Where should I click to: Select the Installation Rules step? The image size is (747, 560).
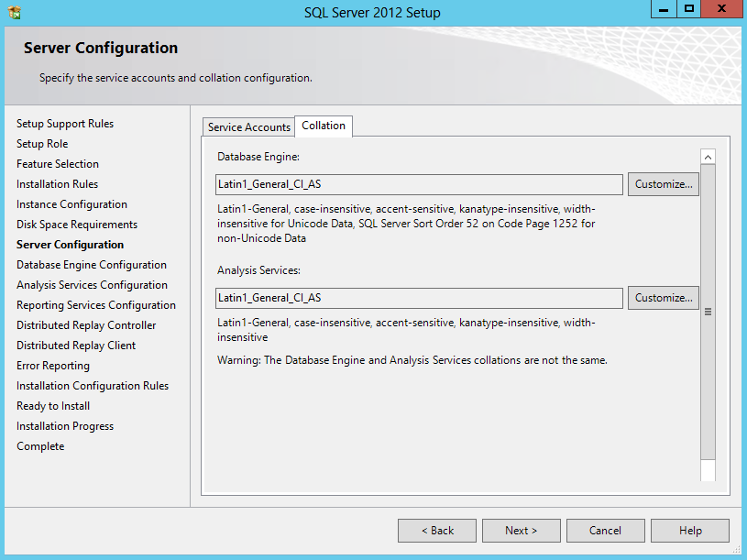57,184
